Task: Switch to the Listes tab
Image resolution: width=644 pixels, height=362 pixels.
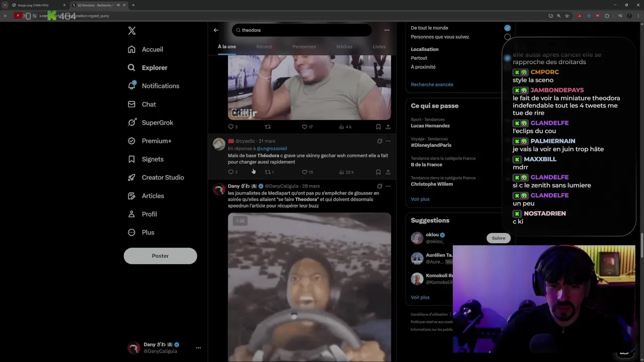Action: click(x=379, y=47)
